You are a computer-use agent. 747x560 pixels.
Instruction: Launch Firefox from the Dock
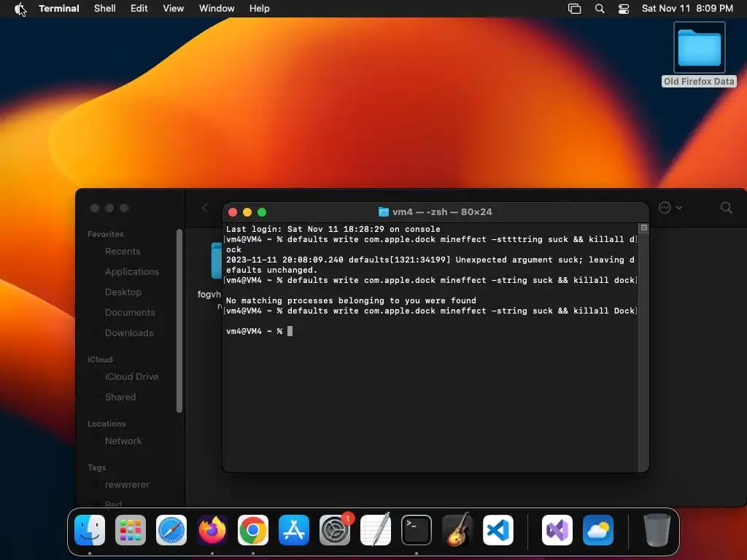pos(212,530)
